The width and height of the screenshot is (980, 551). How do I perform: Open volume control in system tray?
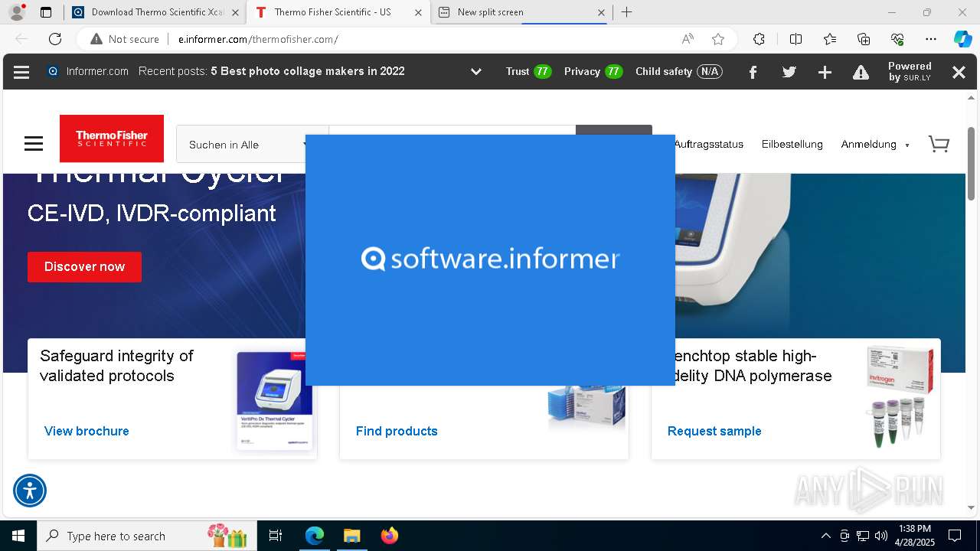click(x=880, y=536)
